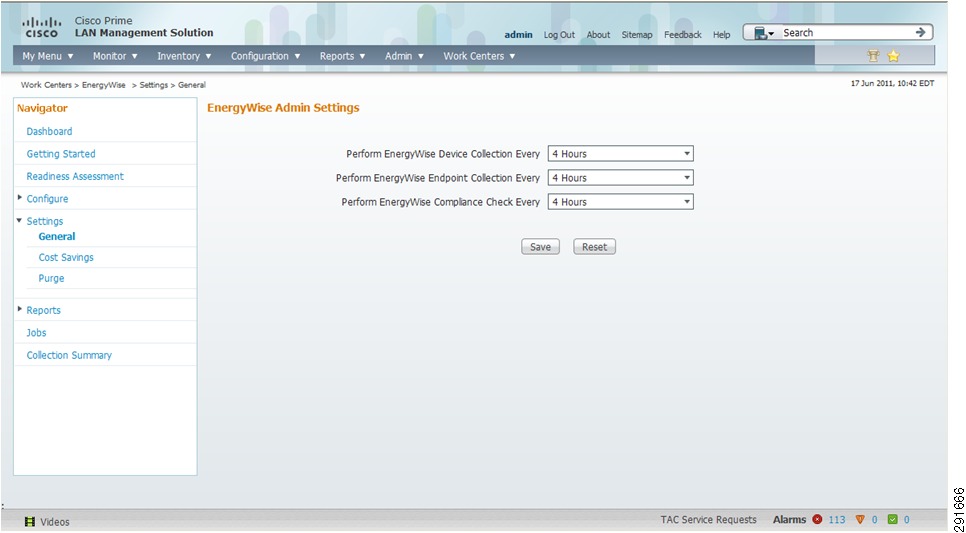Open the Help link
This screenshot has height=533, width=966.
721,35
